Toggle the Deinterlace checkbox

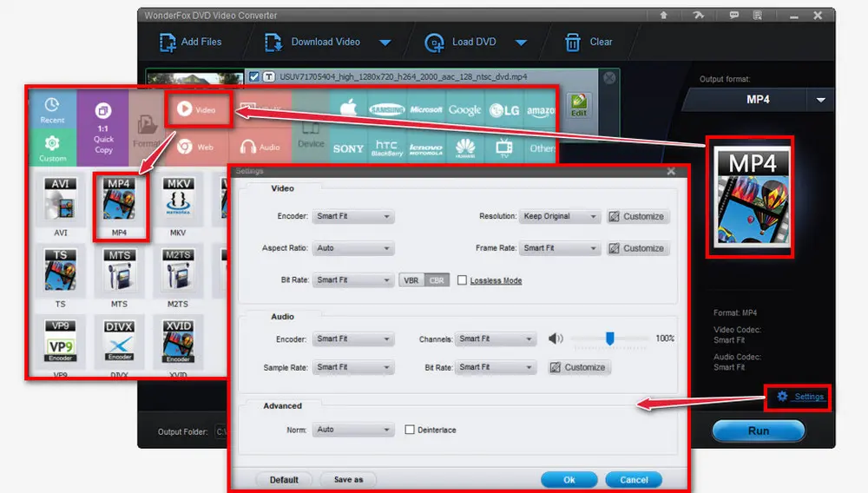(x=411, y=430)
